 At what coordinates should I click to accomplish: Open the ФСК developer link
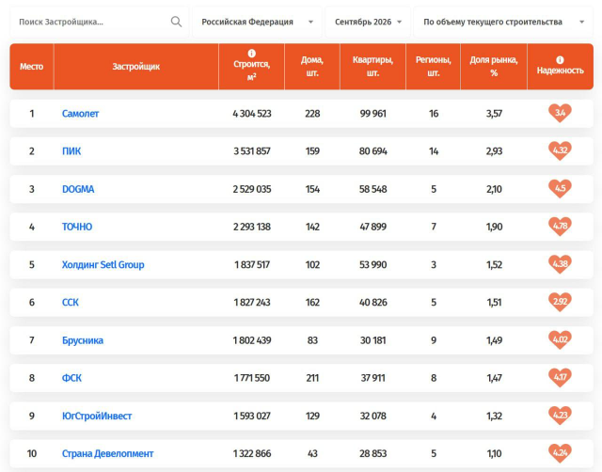point(72,378)
